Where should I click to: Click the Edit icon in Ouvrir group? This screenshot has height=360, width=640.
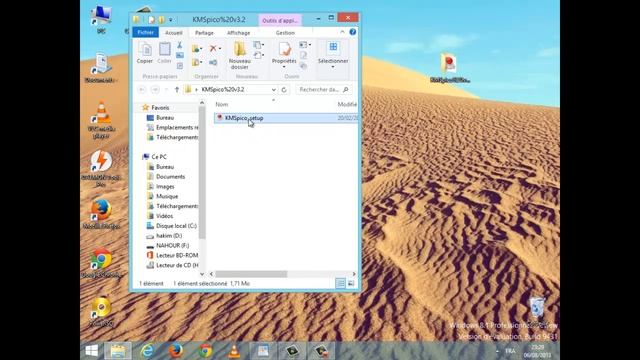(303, 55)
